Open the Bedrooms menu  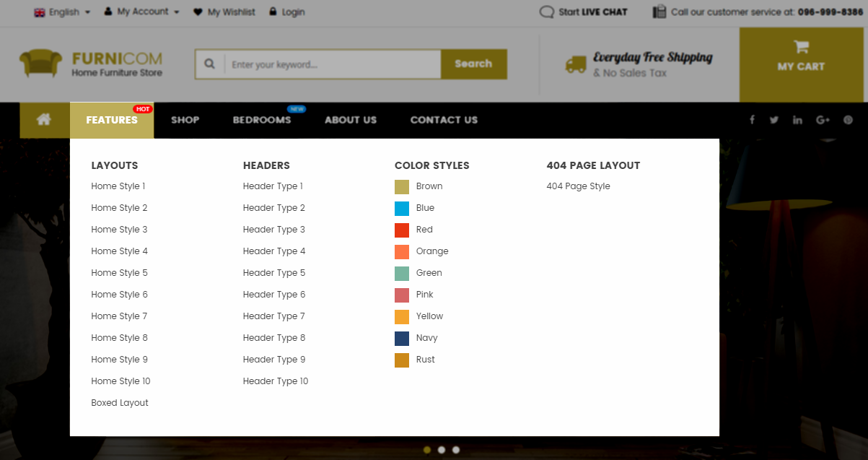pyautogui.click(x=262, y=120)
